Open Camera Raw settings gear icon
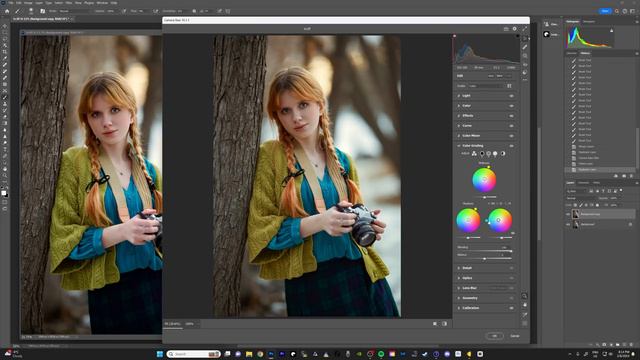Image resolution: width=640 pixels, height=360 pixels. (x=515, y=29)
